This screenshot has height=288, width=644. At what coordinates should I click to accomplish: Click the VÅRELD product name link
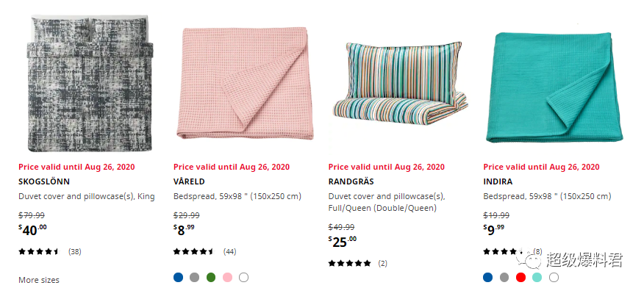(x=189, y=181)
